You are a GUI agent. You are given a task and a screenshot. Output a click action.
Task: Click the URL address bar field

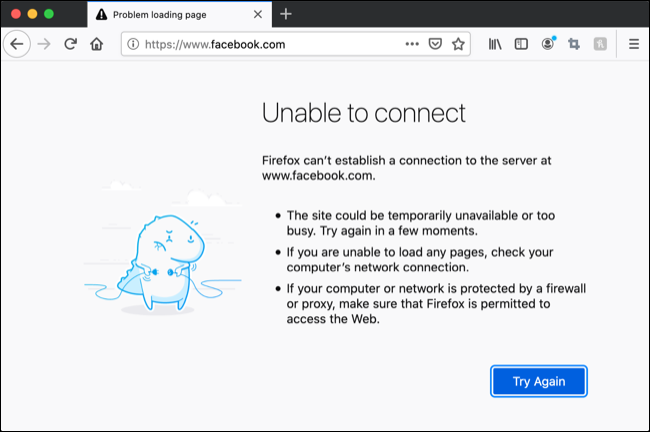click(x=270, y=44)
